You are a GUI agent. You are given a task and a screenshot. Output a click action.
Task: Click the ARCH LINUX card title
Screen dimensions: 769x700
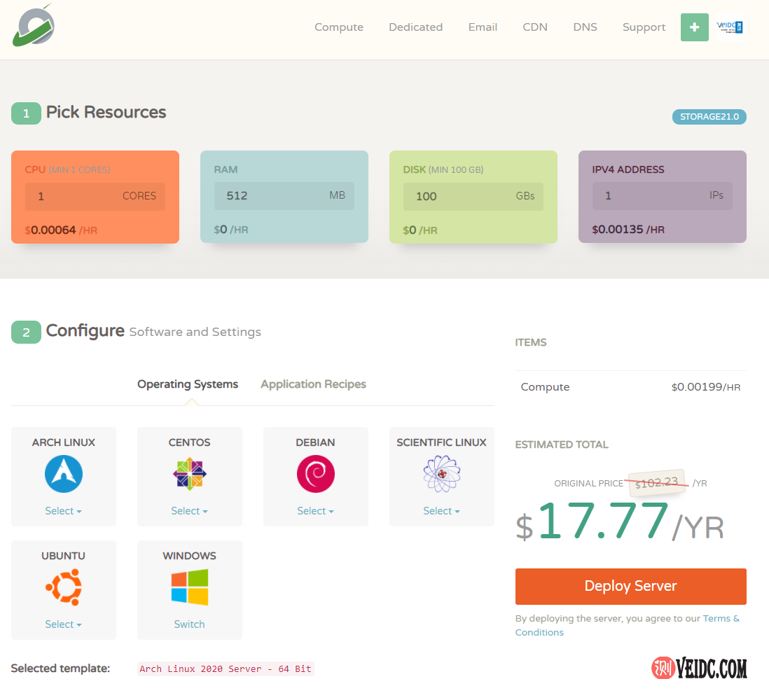(64, 442)
